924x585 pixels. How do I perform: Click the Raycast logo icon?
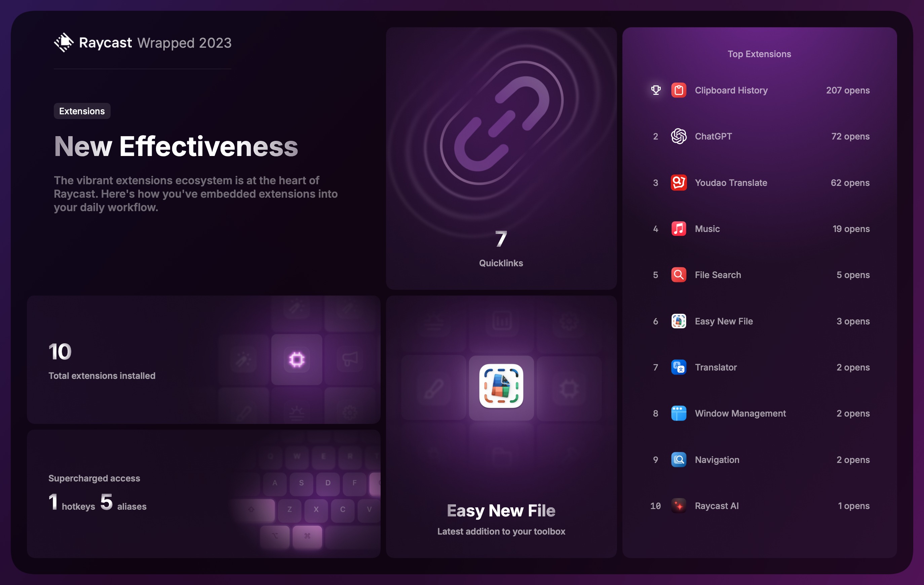coord(64,43)
